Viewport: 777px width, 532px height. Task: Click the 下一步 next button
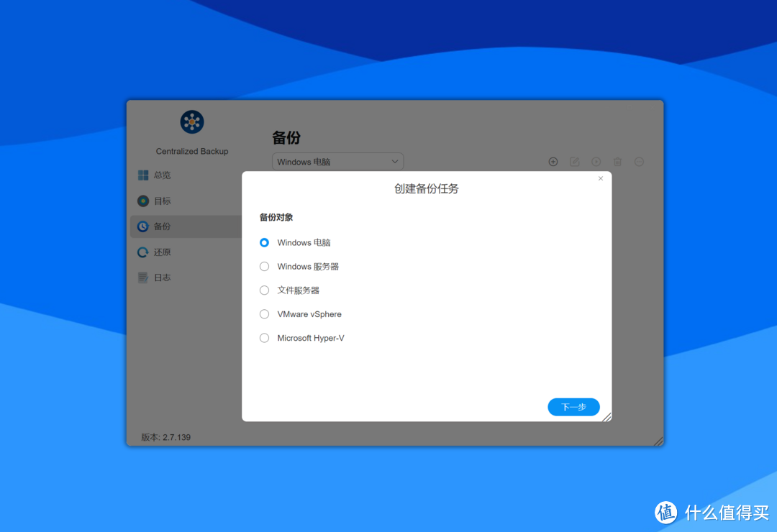(x=573, y=406)
